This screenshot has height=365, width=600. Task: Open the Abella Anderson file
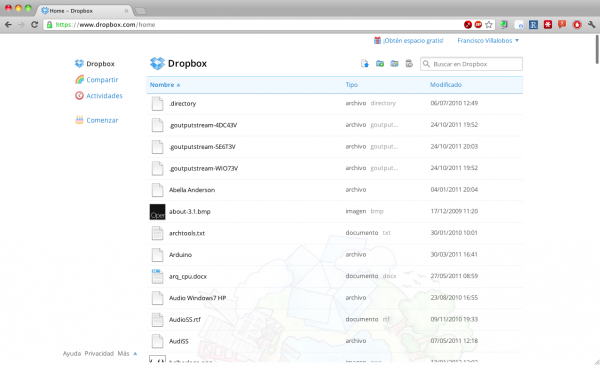click(x=192, y=190)
